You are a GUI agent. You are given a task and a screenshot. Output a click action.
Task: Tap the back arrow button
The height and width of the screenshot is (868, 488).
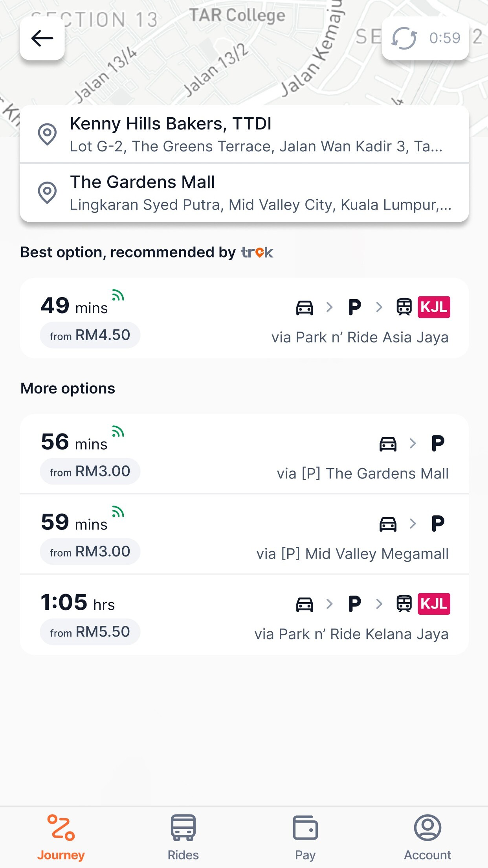pos(42,38)
